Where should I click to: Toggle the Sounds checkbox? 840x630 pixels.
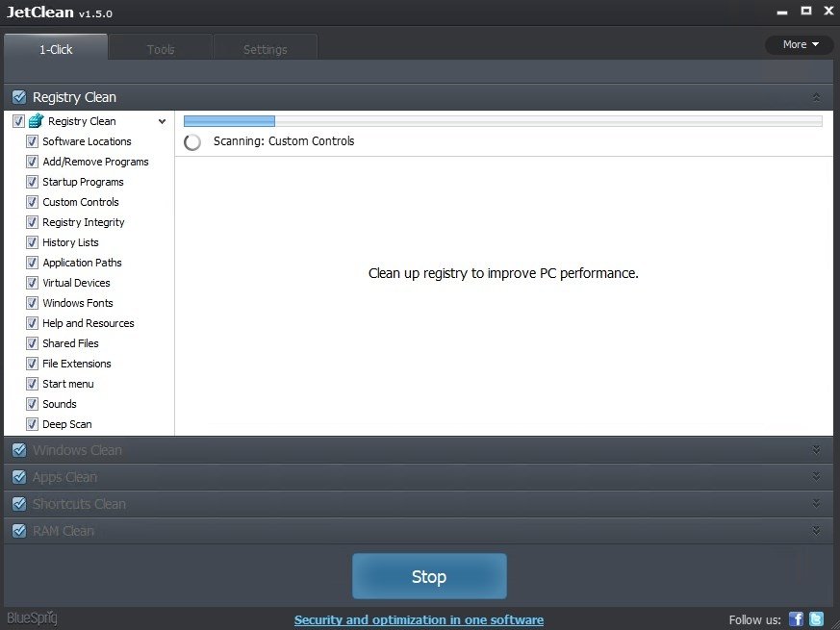[32, 404]
